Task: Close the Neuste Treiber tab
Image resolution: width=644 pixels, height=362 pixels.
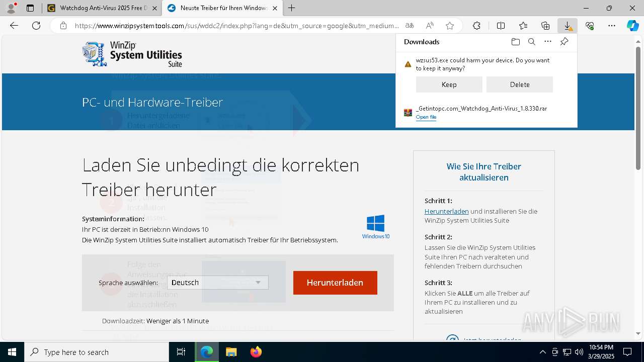Action: point(275,8)
